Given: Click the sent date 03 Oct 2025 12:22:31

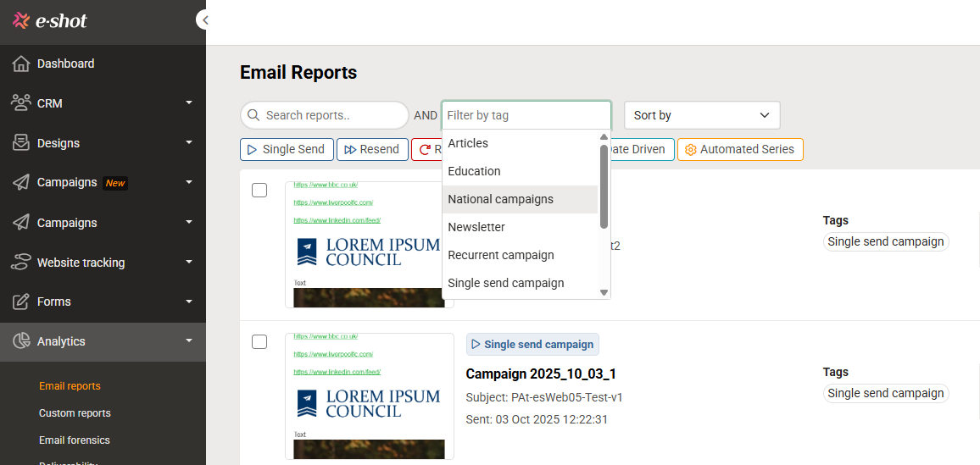Looking at the screenshot, I should click(551, 419).
